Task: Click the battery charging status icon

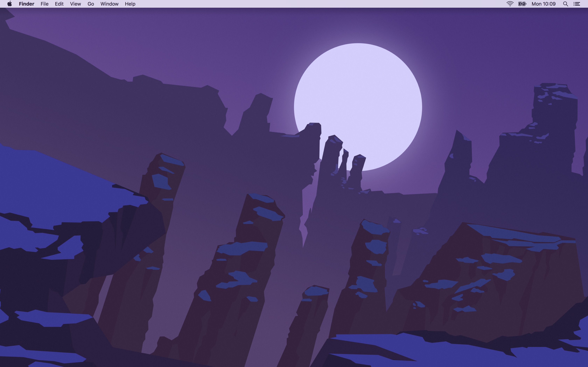Action: [x=522, y=4]
